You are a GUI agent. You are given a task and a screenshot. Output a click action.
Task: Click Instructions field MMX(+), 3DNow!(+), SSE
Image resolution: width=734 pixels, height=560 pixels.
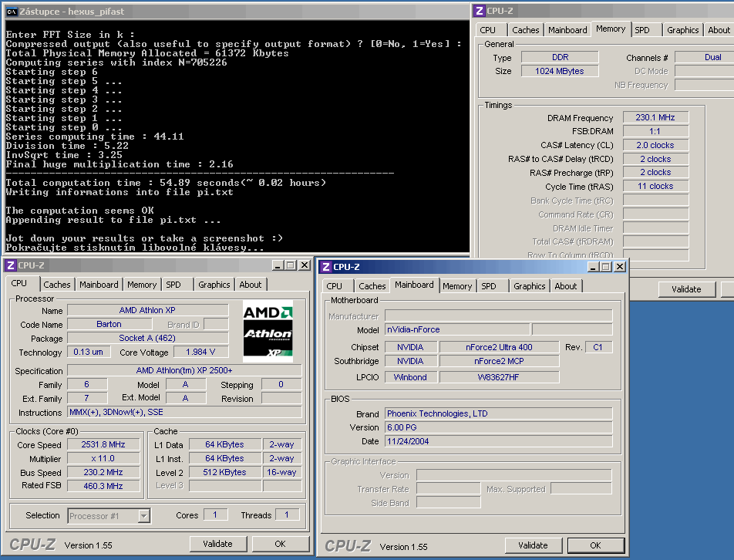point(184,412)
